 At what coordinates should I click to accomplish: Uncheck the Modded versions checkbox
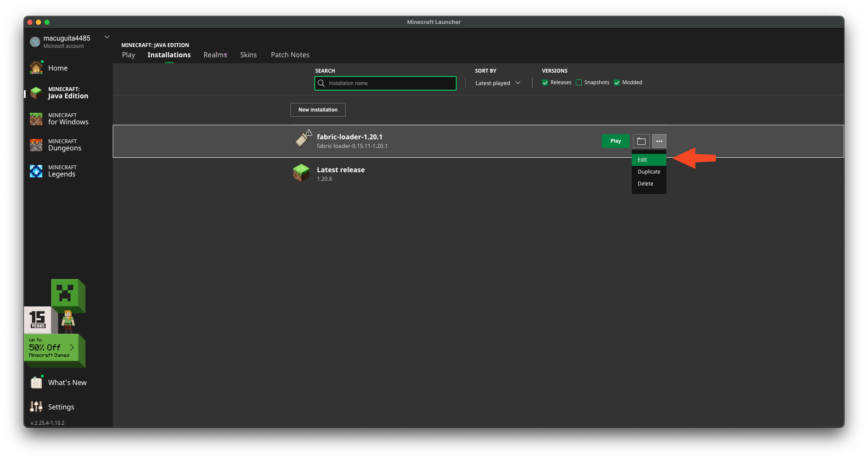617,82
